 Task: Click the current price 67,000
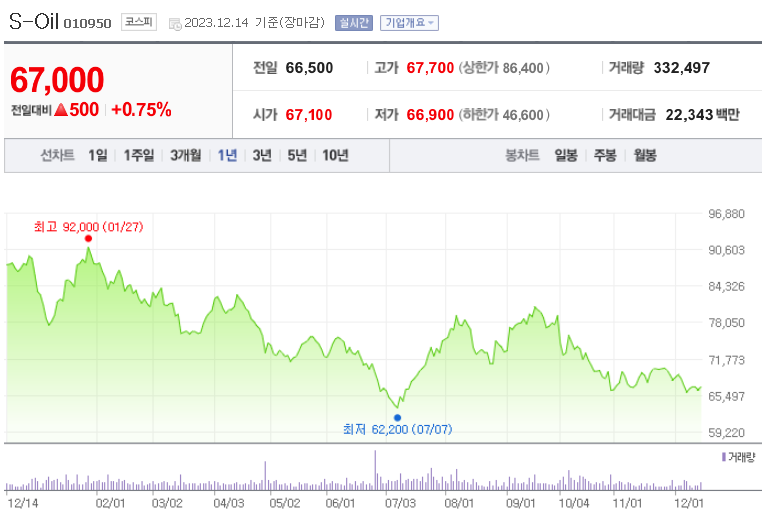coord(57,80)
